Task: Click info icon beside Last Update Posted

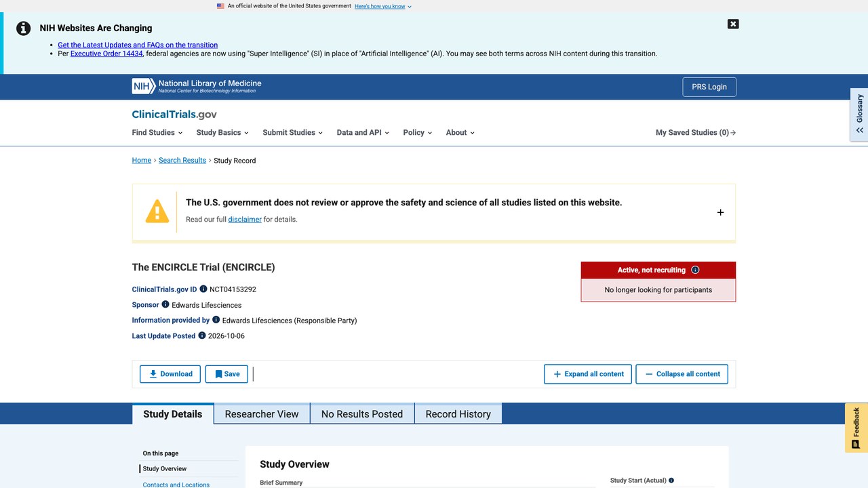Action: (202, 335)
